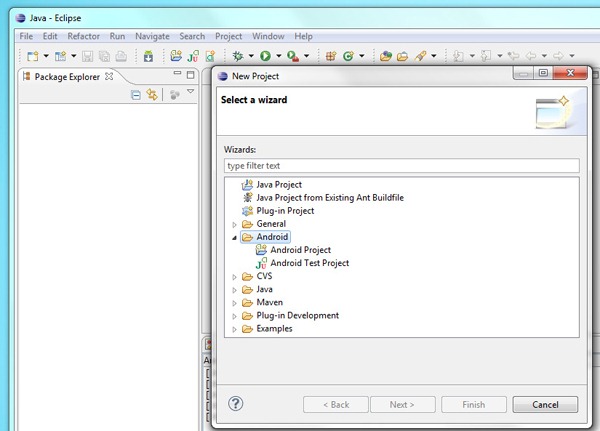Minimize the Package Explorer view

click(x=177, y=73)
